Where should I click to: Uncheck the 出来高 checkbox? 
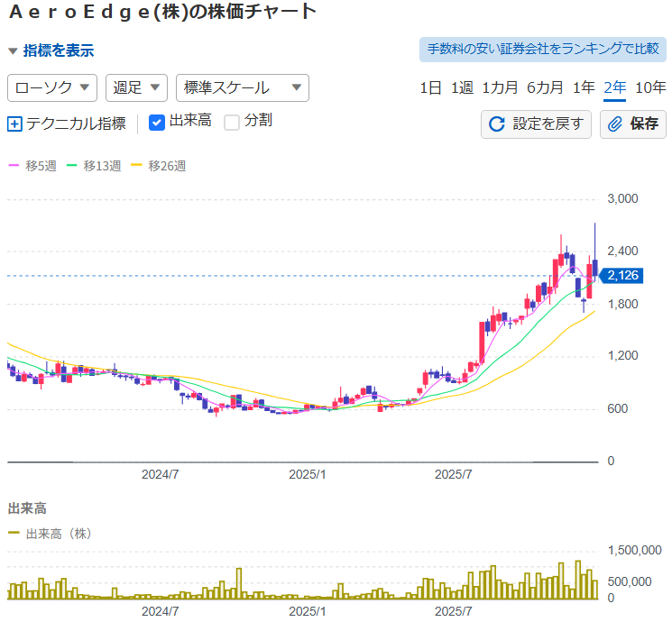tap(157, 123)
